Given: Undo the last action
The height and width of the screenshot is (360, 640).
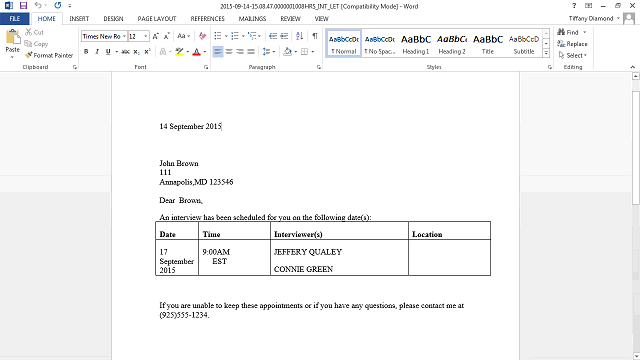Looking at the screenshot, I should (38, 6).
